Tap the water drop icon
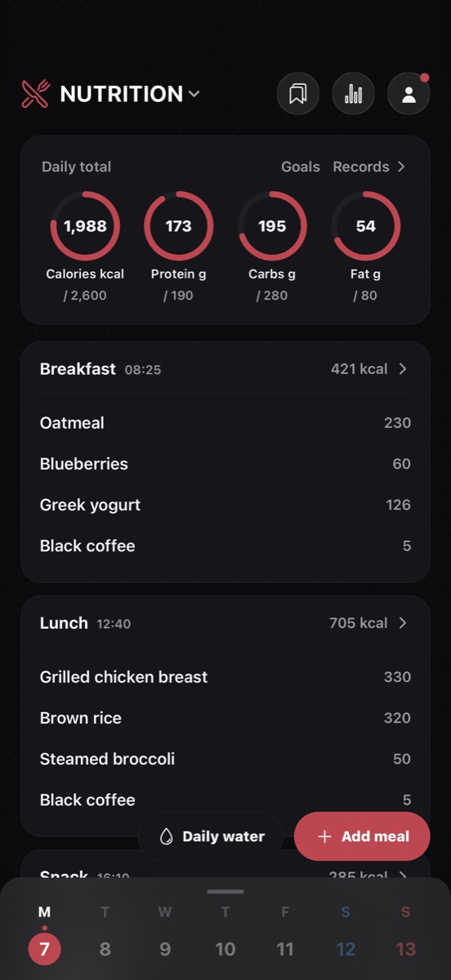This screenshot has width=451, height=980. (167, 836)
